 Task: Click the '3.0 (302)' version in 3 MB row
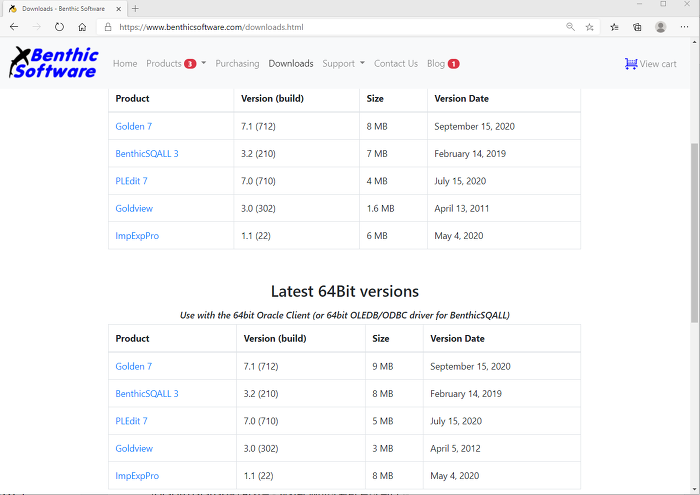coord(261,449)
